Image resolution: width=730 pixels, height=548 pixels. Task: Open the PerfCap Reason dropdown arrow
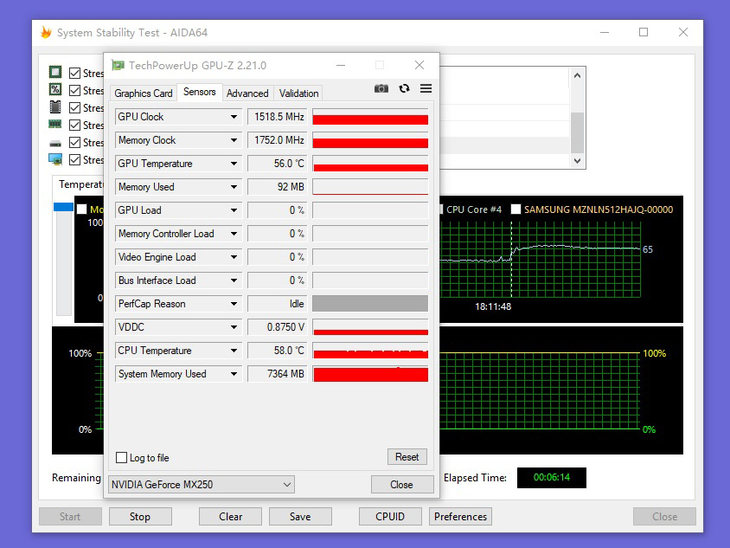[234, 304]
